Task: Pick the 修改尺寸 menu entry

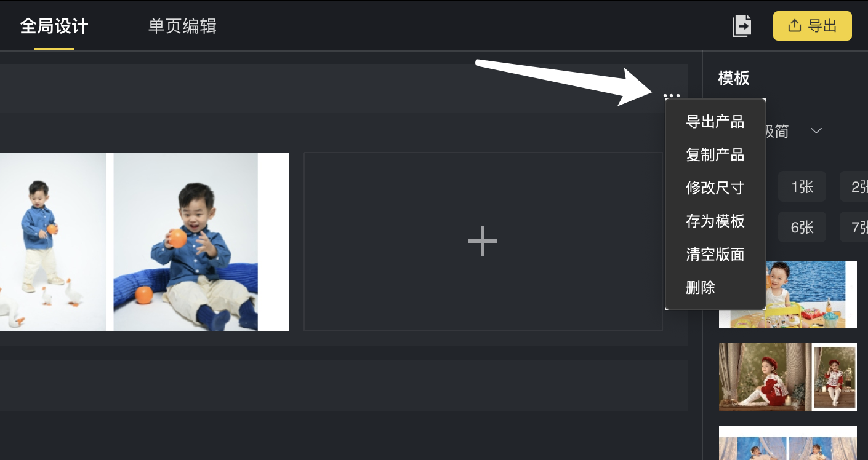Action: (x=715, y=188)
